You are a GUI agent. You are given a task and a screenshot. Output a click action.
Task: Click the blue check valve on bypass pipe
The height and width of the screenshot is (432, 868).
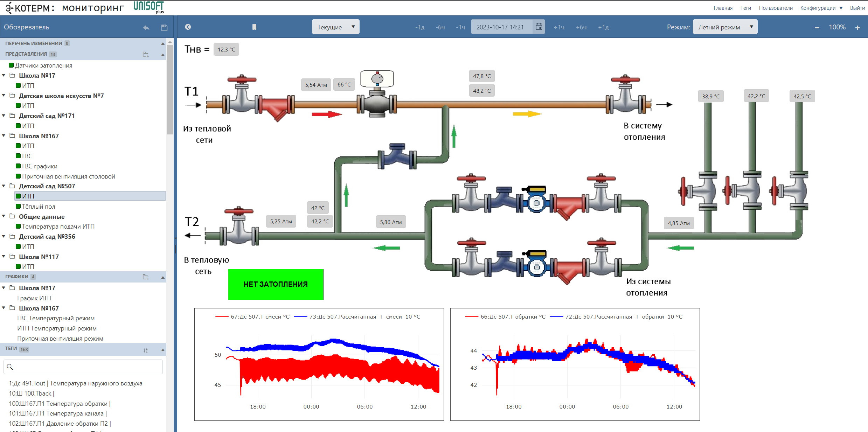click(x=397, y=157)
